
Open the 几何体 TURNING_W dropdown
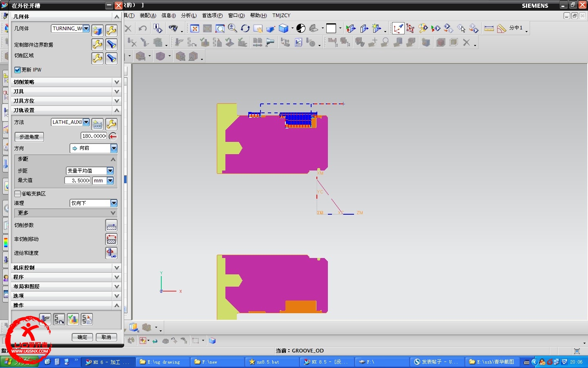click(x=86, y=29)
